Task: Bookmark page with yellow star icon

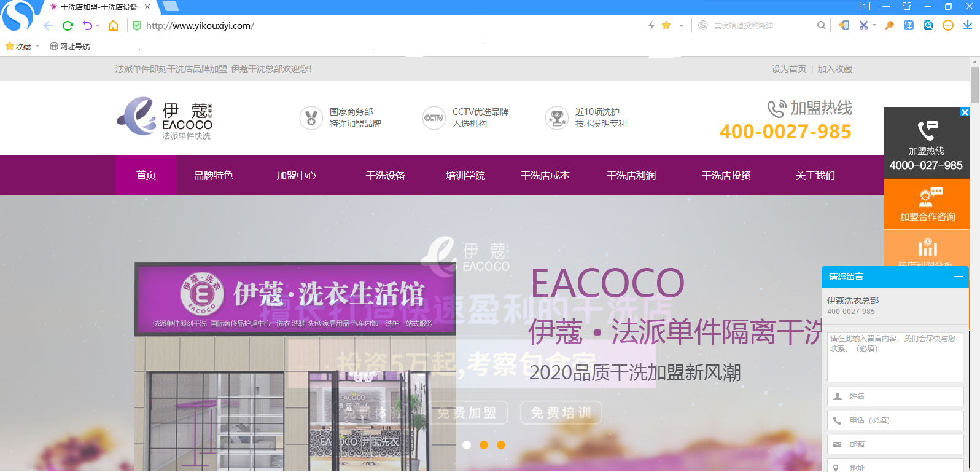Action: coord(666,25)
